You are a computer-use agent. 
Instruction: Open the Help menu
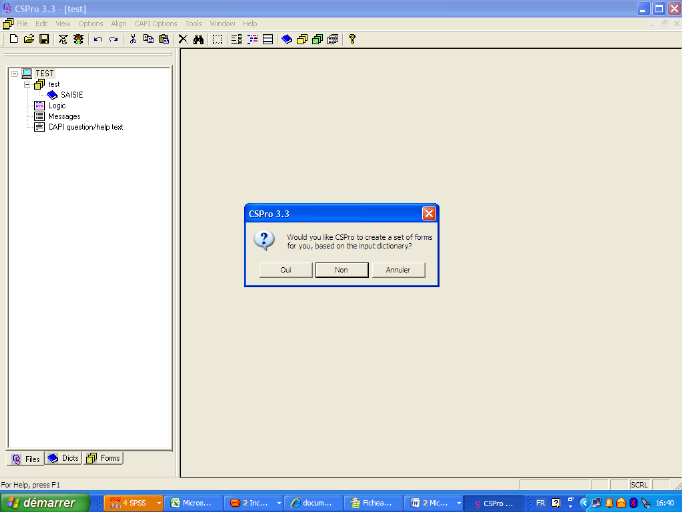click(x=250, y=23)
